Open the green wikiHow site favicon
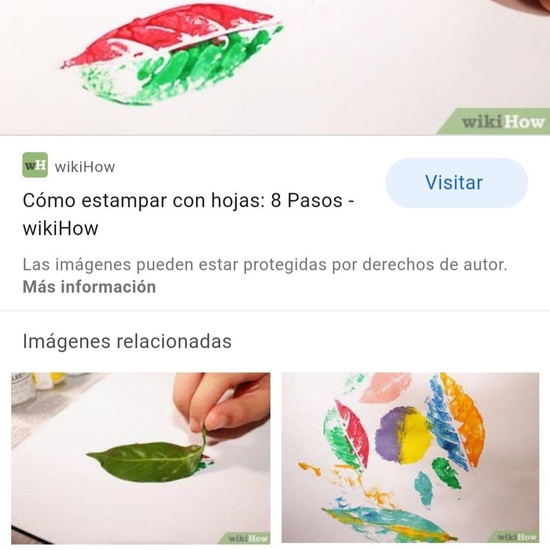Viewport: 550px width, 550px height. click(x=35, y=165)
